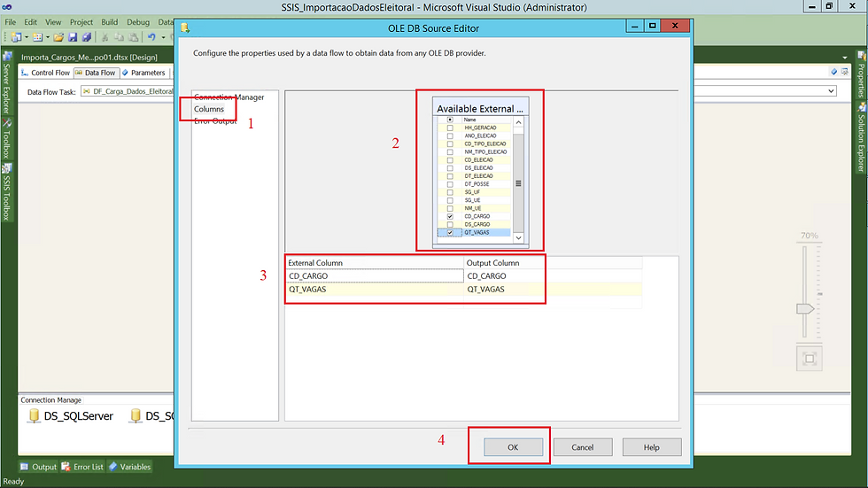
Task: Check the NM_TIPO_ELEICAO column checkbox
Action: click(x=450, y=151)
